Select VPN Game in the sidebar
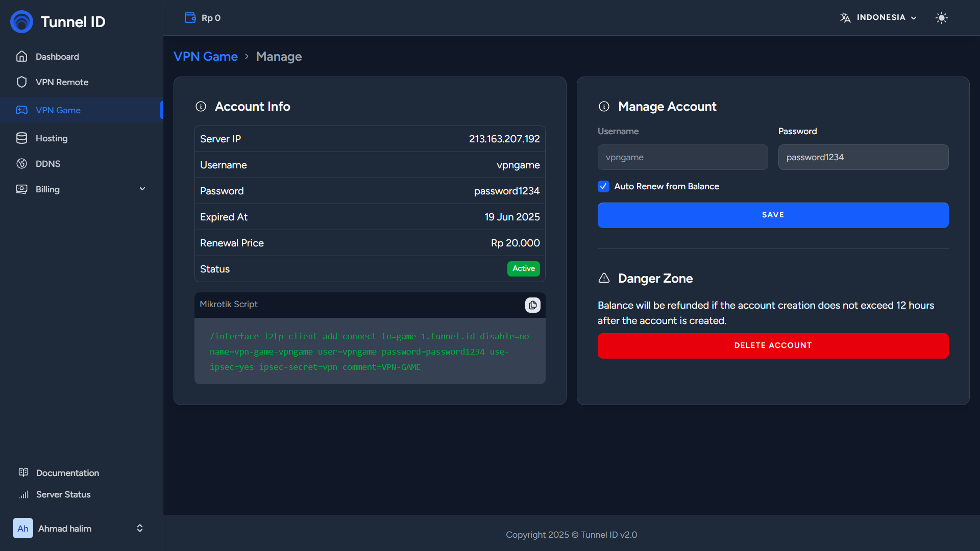 (58, 110)
